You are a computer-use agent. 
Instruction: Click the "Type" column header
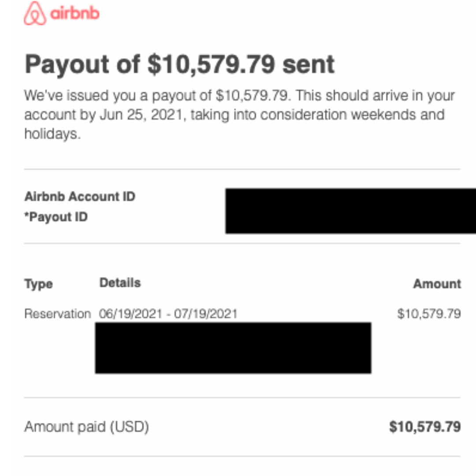coord(38,284)
